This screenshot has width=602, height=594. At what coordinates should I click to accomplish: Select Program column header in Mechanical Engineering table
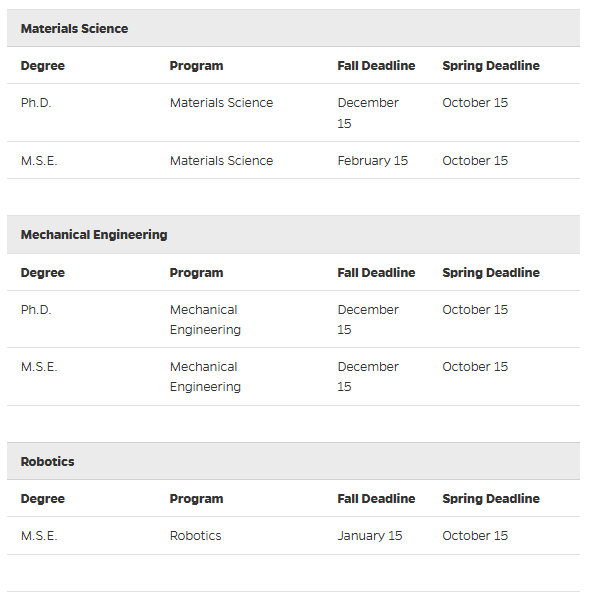point(196,273)
